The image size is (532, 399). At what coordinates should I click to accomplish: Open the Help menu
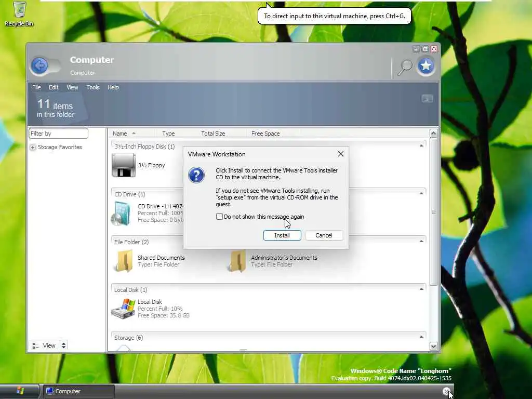(x=113, y=87)
